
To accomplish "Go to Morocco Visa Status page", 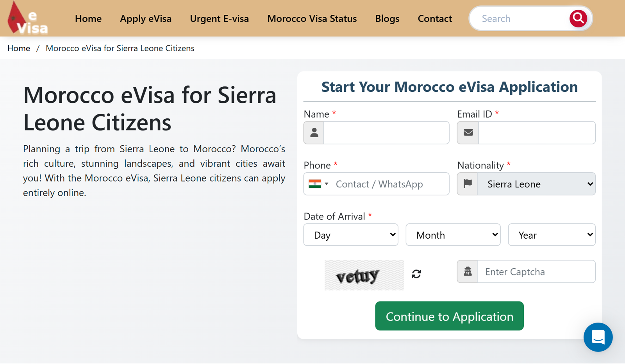I will pyautogui.click(x=312, y=18).
